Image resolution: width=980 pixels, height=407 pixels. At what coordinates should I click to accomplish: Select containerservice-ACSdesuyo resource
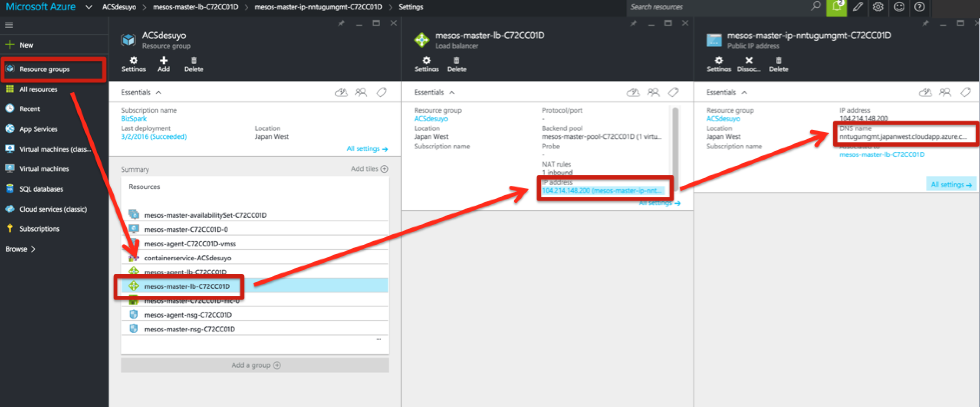254,258
